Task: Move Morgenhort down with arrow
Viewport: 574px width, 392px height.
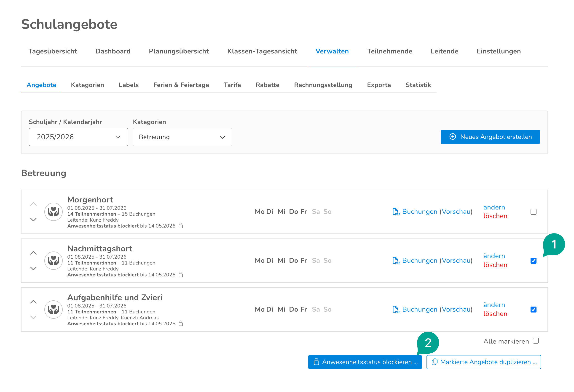Action: coord(33,220)
